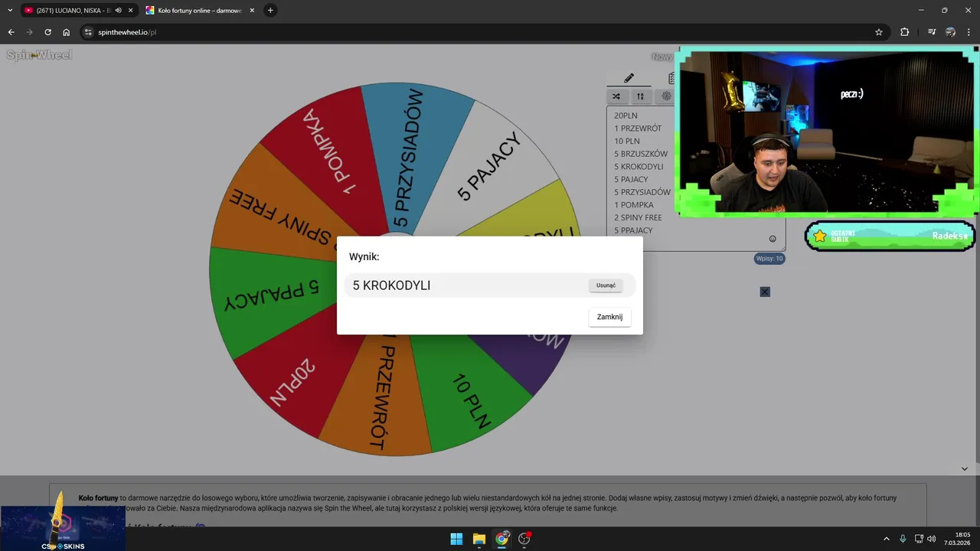Image resolution: width=980 pixels, height=551 pixels.
Task: Click the Wpisy: 10 counter badge
Action: [x=769, y=259]
